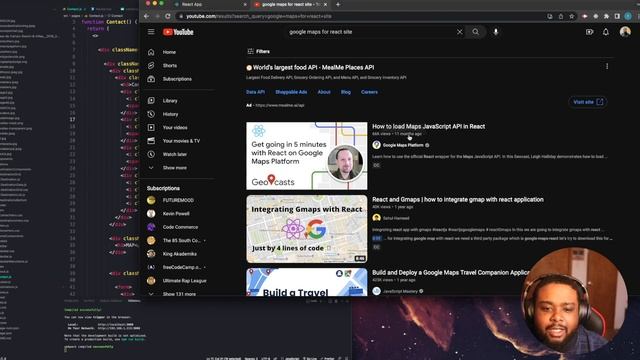
Task: Expand Show 131 more subscriptions
Action: (179, 293)
